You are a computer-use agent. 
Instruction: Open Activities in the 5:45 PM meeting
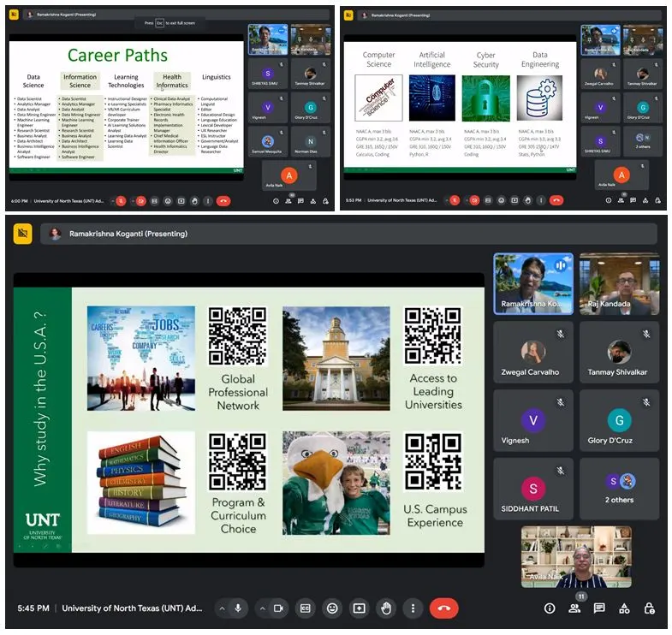coord(624,608)
